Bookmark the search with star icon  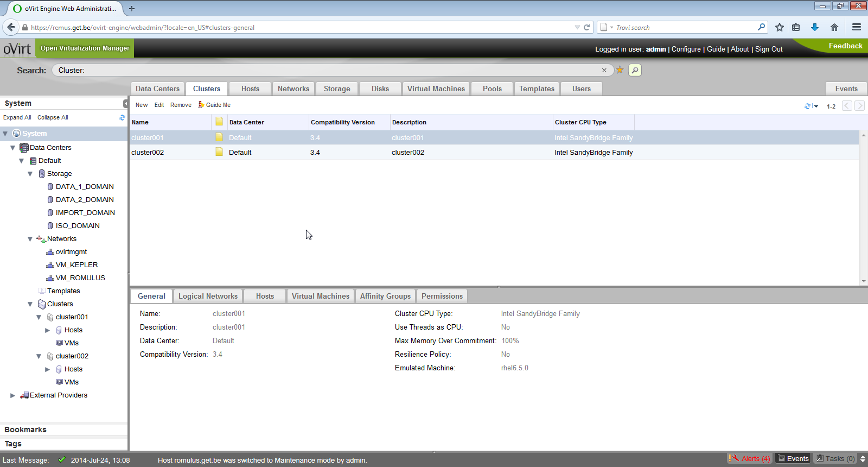pos(620,70)
